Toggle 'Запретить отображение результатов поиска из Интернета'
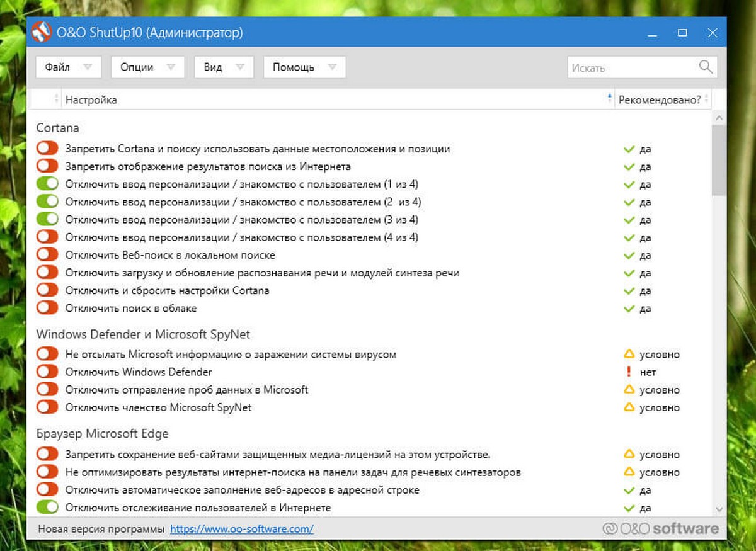 tap(47, 166)
